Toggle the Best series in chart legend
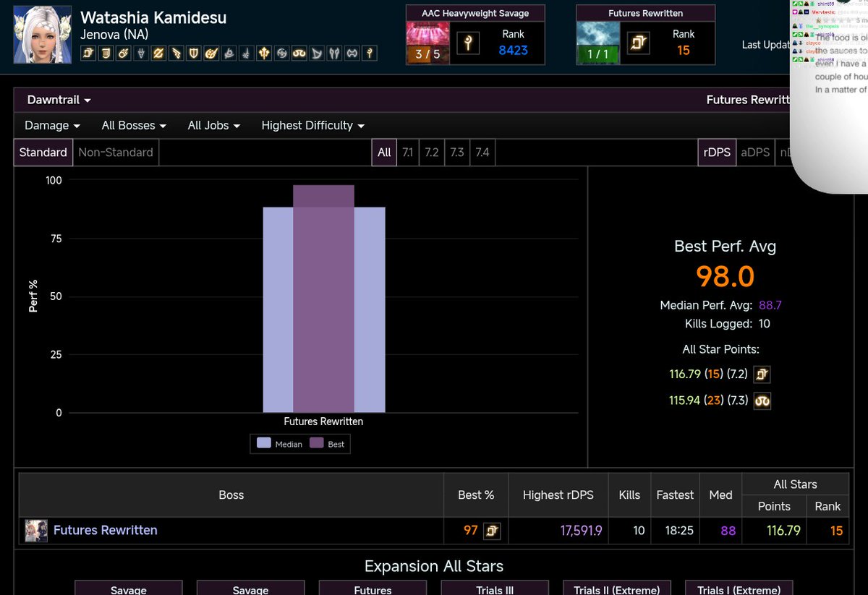The image size is (868, 595). (328, 444)
